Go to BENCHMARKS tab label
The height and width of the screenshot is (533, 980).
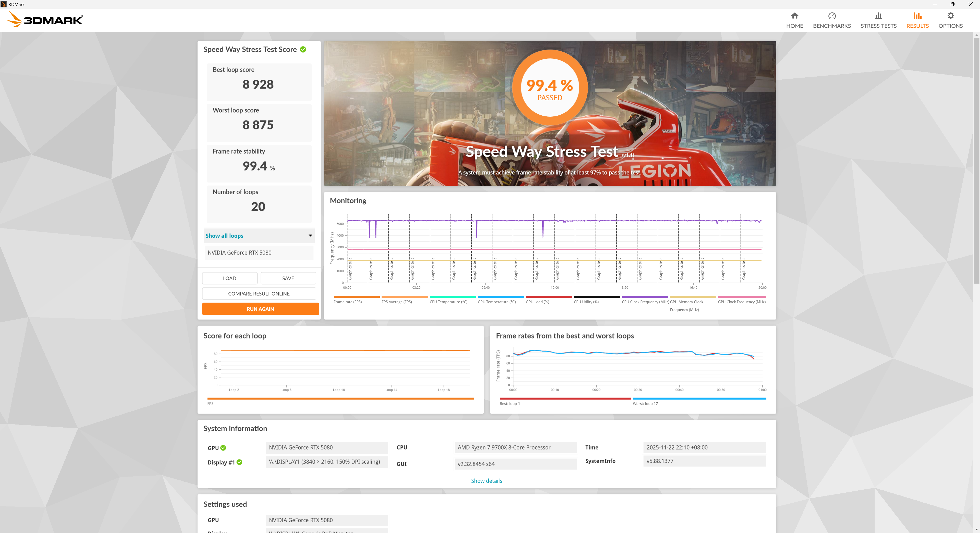click(832, 26)
